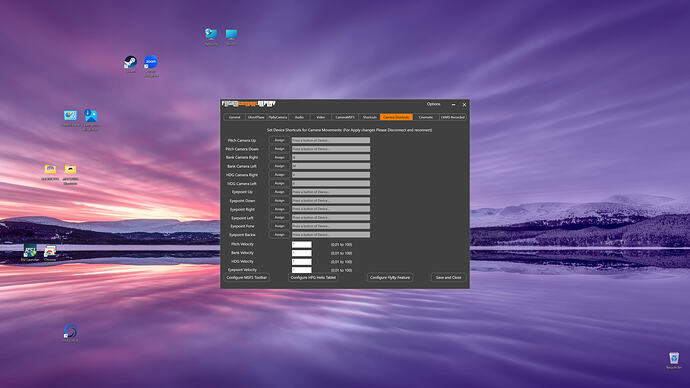Click Assign for Pitch Camera Down
The width and height of the screenshot is (690, 388).
click(279, 149)
